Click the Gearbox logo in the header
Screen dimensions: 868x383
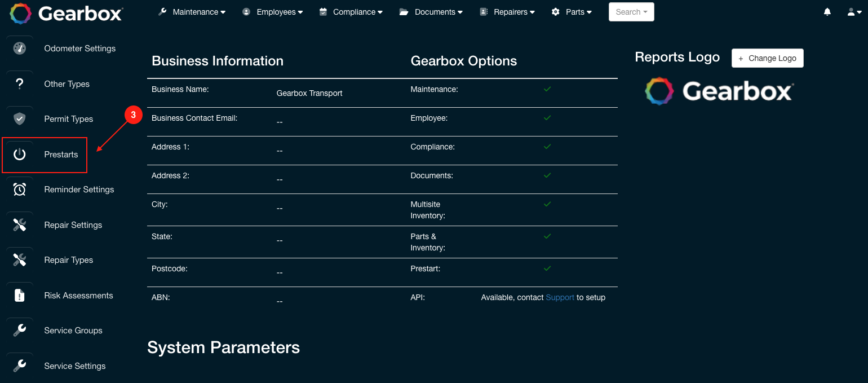tap(66, 13)
